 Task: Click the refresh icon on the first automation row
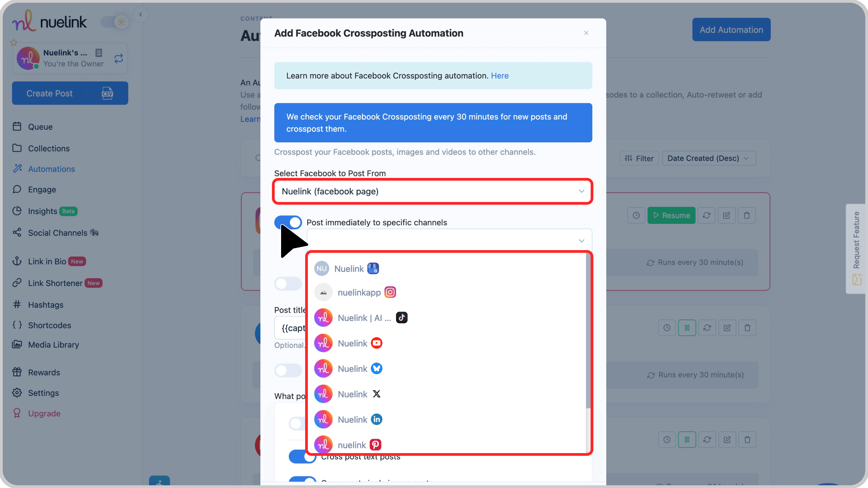(x=707, y=215)
